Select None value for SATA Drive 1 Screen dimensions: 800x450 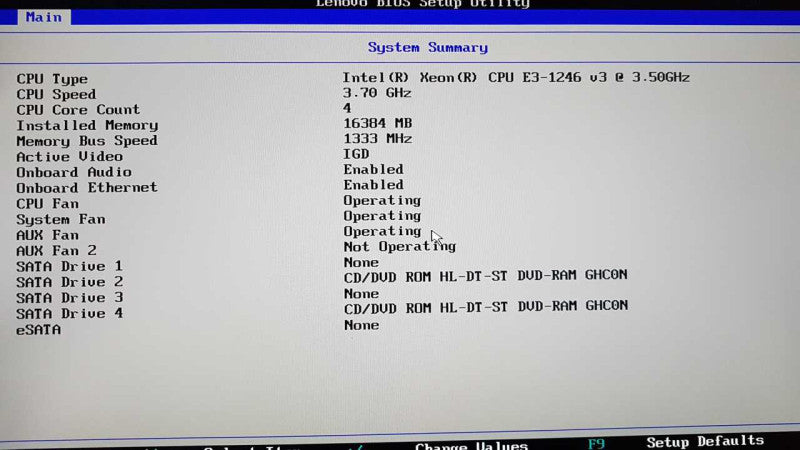pyautogui.click(x=361, y=263)
